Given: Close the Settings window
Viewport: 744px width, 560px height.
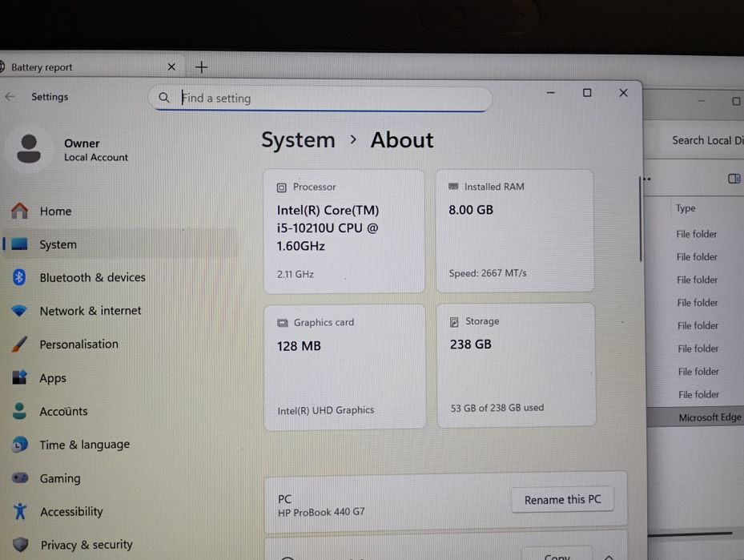Looking at the screenshot, I should tap(624, 93).
